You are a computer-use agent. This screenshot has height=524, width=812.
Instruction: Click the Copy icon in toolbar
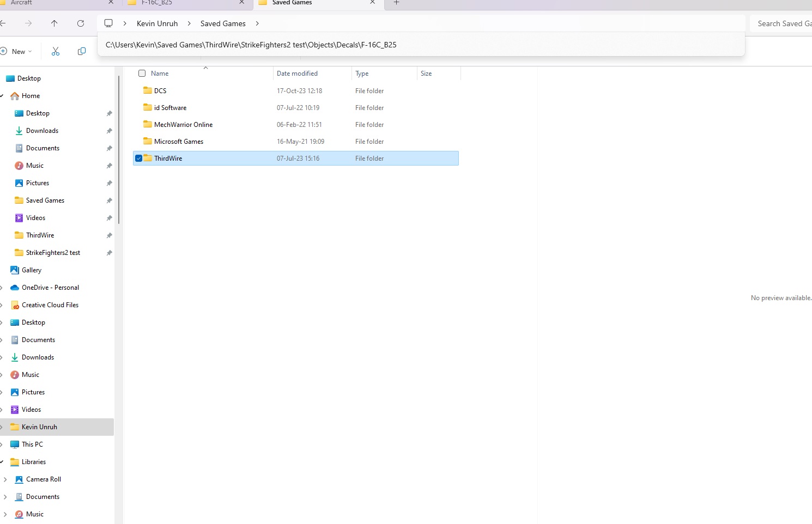82,51
